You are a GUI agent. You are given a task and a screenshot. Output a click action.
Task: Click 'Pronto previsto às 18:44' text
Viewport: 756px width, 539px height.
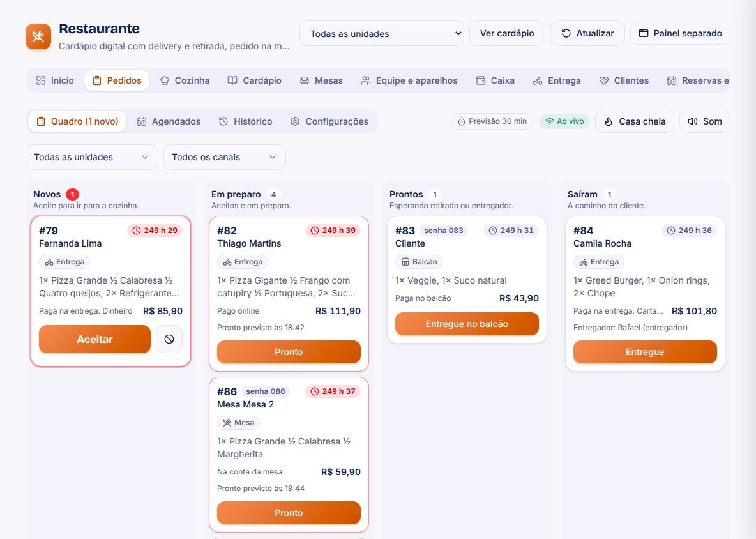[261, 489]
